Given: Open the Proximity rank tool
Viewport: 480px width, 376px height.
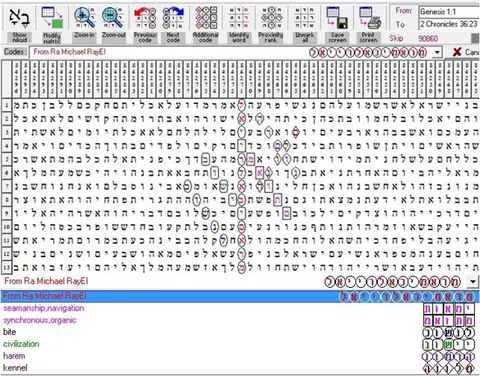Looking at the screenshot, I should (271, 18).
